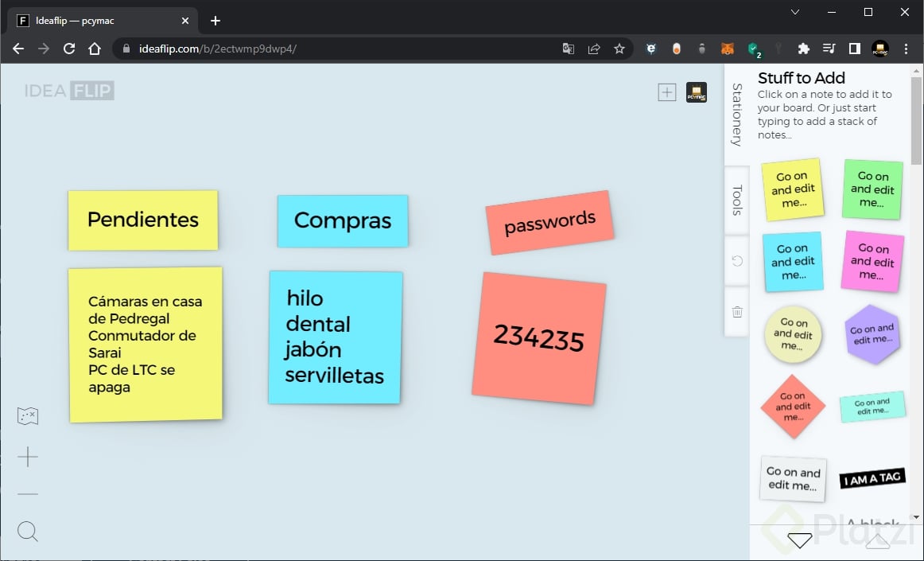Click the trash delete icon
Image resolution: width=924 pixels, height=561 pixels.
[737, 311]
